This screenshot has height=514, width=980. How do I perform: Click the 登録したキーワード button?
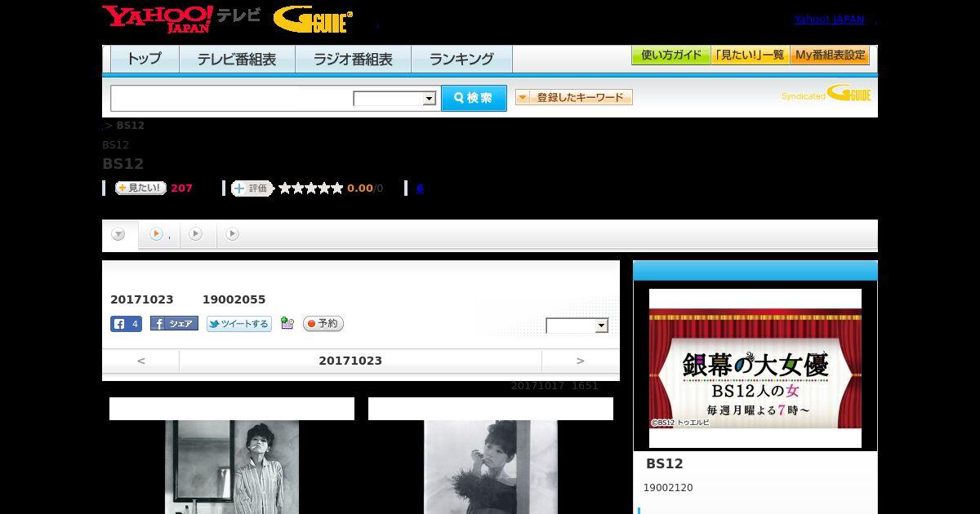(574, 97)
